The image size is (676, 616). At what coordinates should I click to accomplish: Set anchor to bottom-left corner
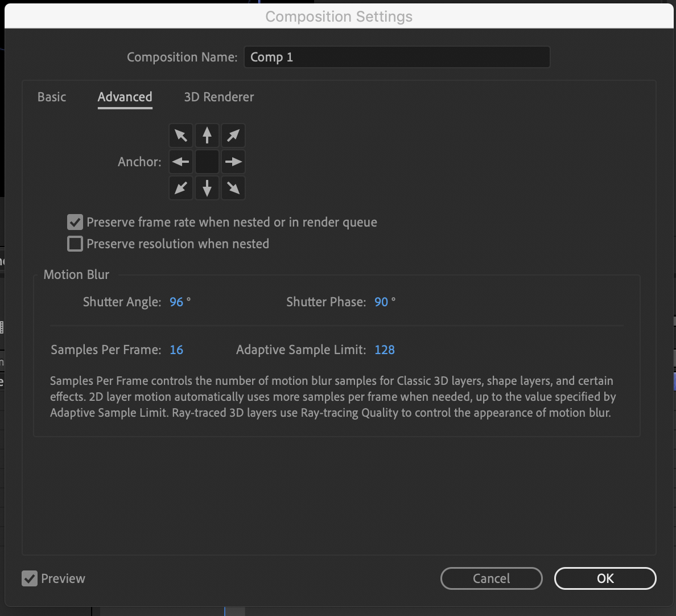tap(180, 188)
